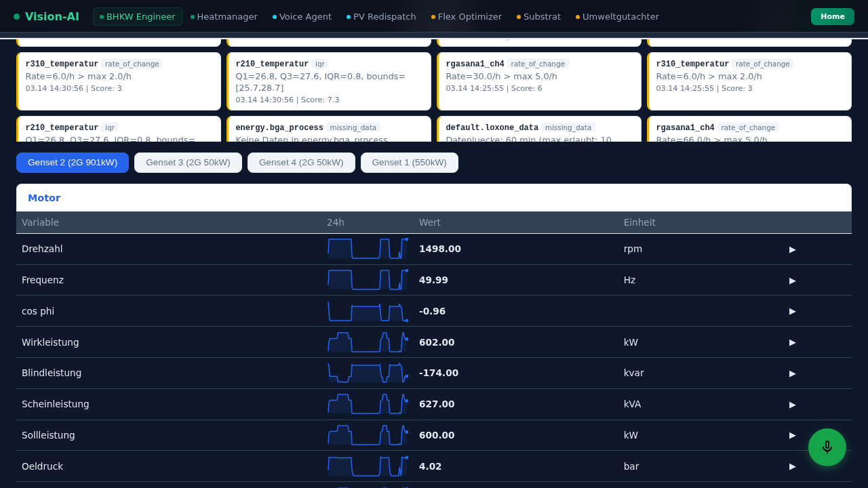Click the microphone voice assistant icon
The width and height of the screenshot is (868, 488).
(827, 447)
